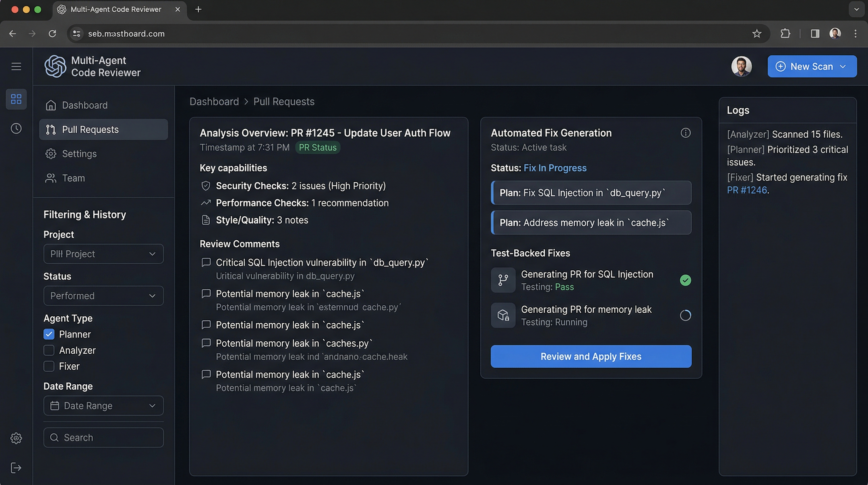The height and width of the screenshot is (485, 868).
Task: Click the info icon on Automated Fix Generation
Action: coord(686,133)
